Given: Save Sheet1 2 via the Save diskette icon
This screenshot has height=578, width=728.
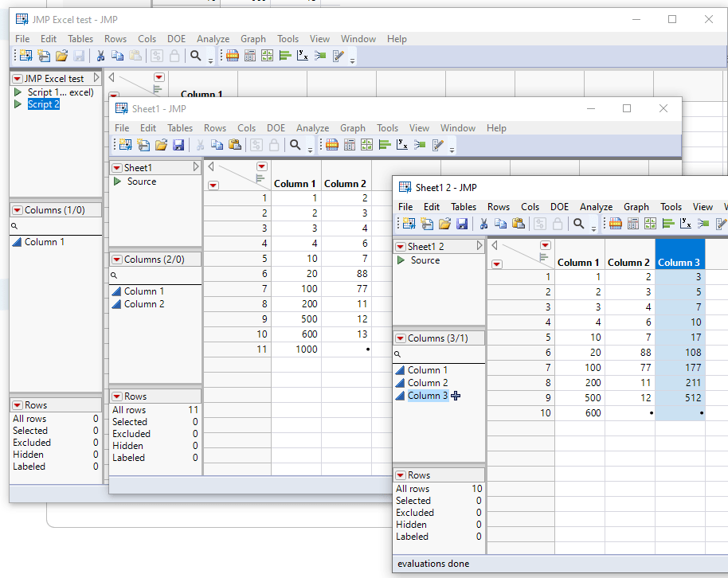Looking at the screenshot, I should [462, 224].
